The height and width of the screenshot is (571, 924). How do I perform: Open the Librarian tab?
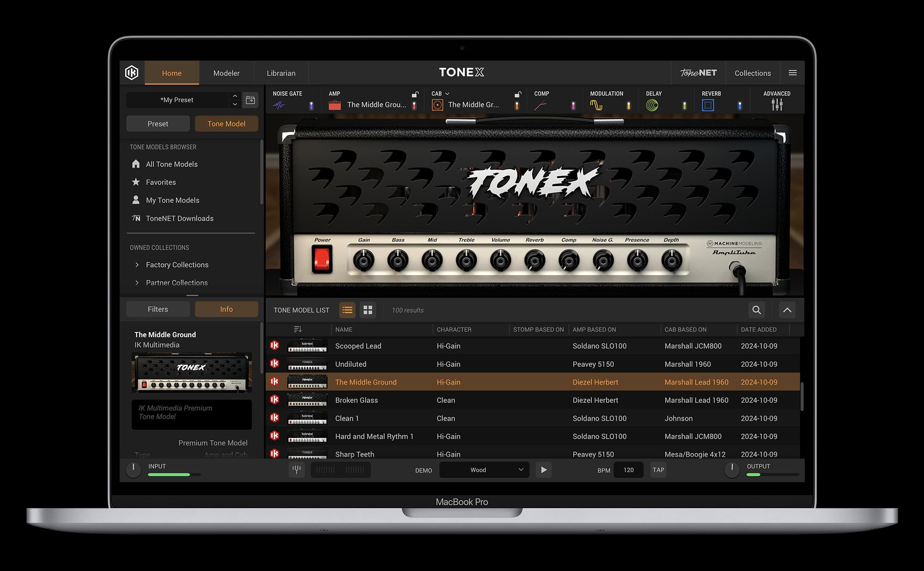(281, 73)
